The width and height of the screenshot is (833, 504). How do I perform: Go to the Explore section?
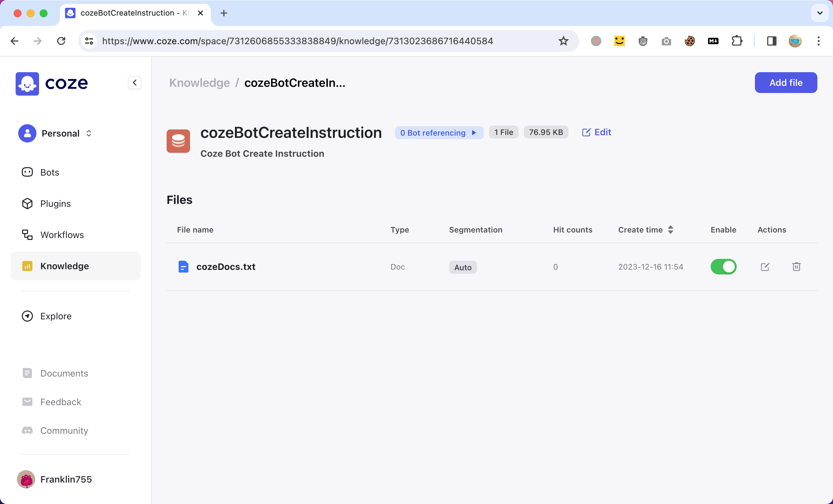[56, 316]
